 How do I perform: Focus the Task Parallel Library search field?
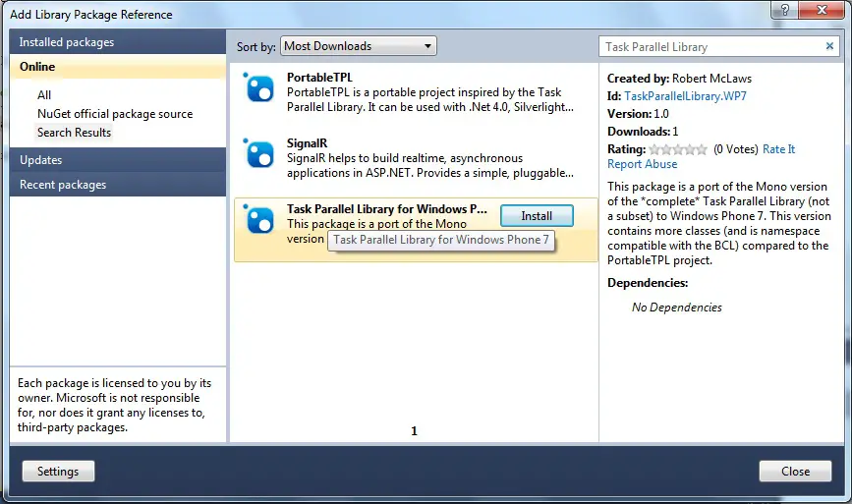[711, 47]
